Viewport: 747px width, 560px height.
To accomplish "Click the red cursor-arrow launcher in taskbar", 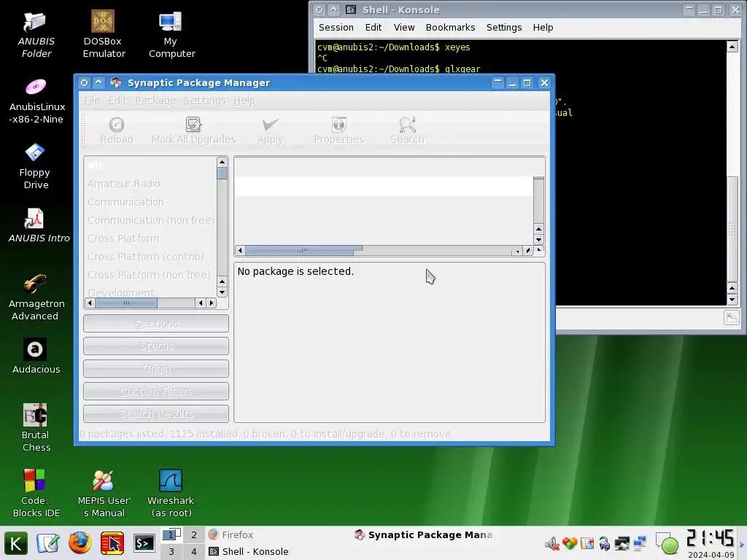I will pos(112,543).
